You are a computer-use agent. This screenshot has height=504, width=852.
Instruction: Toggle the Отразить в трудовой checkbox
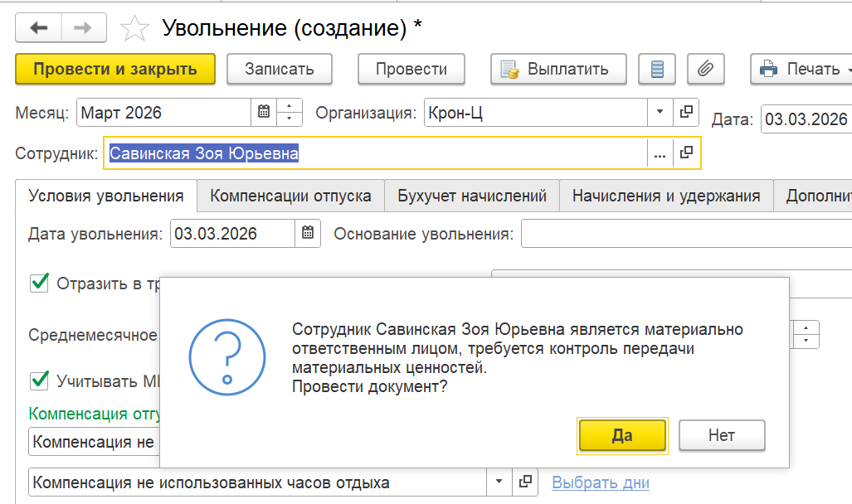(x=39, y=283)
